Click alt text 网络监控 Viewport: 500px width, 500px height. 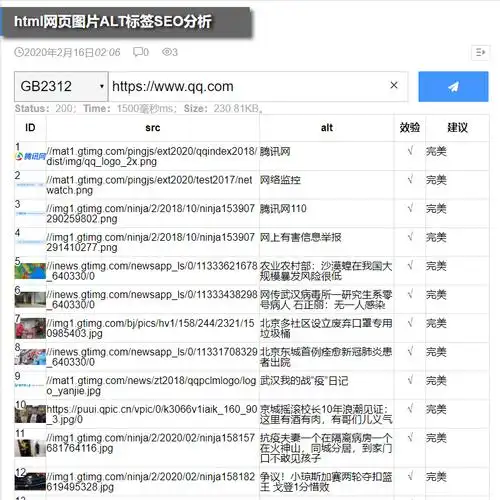pos(280,180)
